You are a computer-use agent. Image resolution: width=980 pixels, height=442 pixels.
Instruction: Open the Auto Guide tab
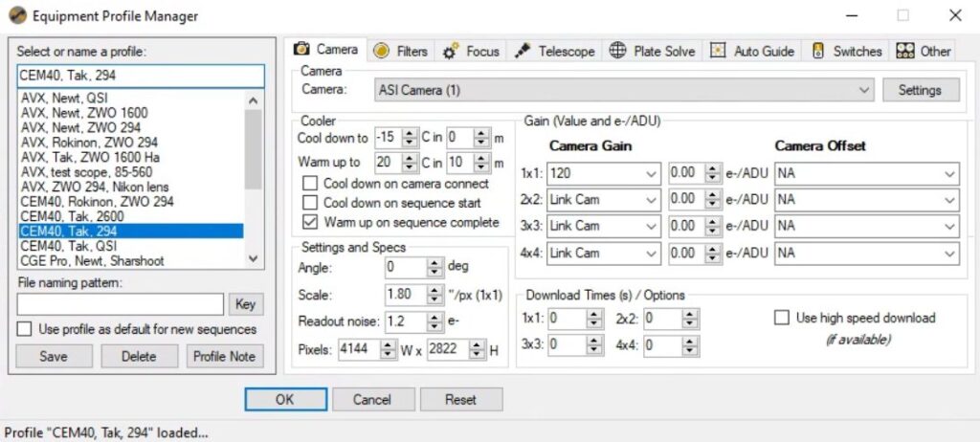click(x=753, y=52)
